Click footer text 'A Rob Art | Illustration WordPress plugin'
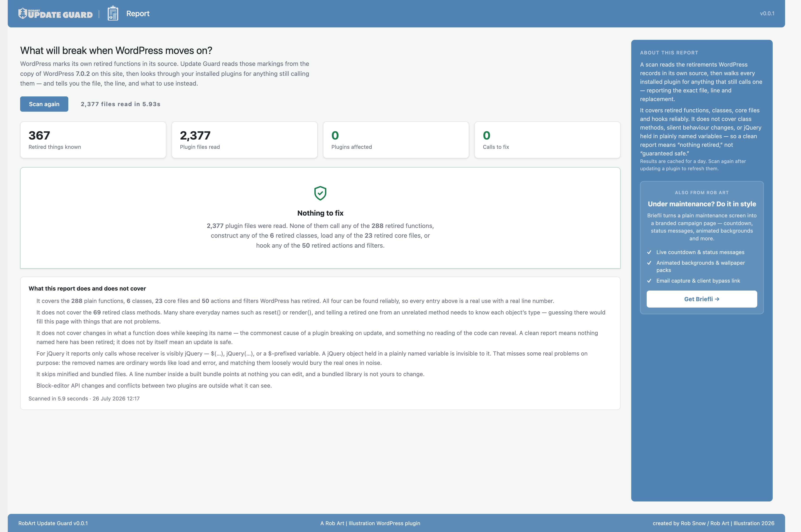 coord(370,523)
